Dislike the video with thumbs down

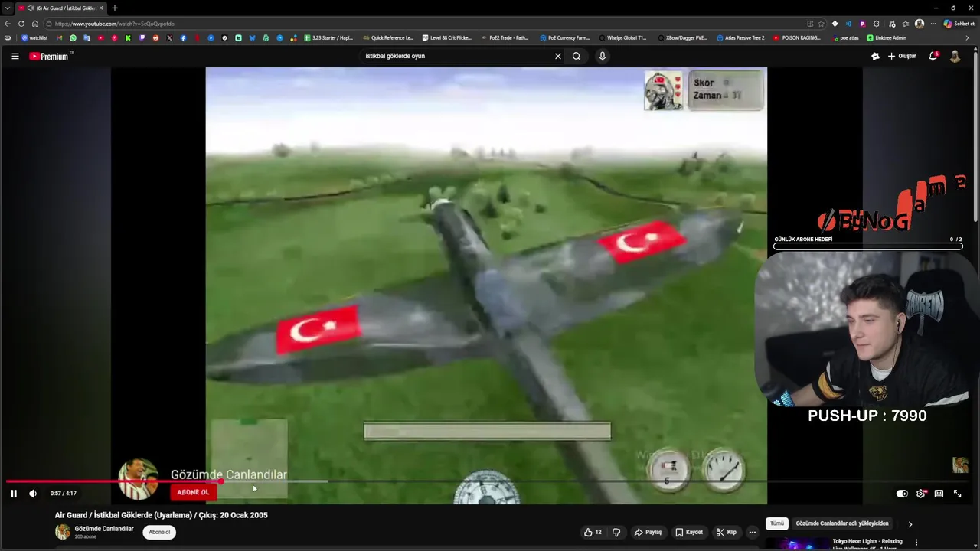[616, 532]
